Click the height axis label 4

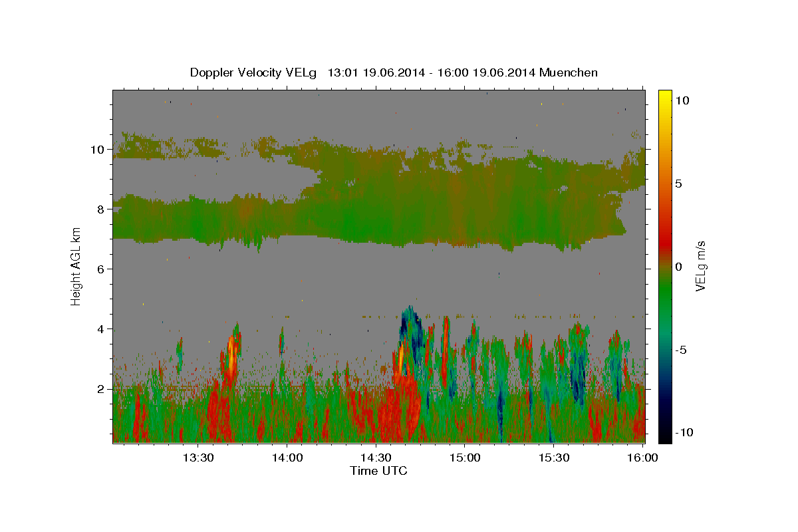tap(101, 329)
